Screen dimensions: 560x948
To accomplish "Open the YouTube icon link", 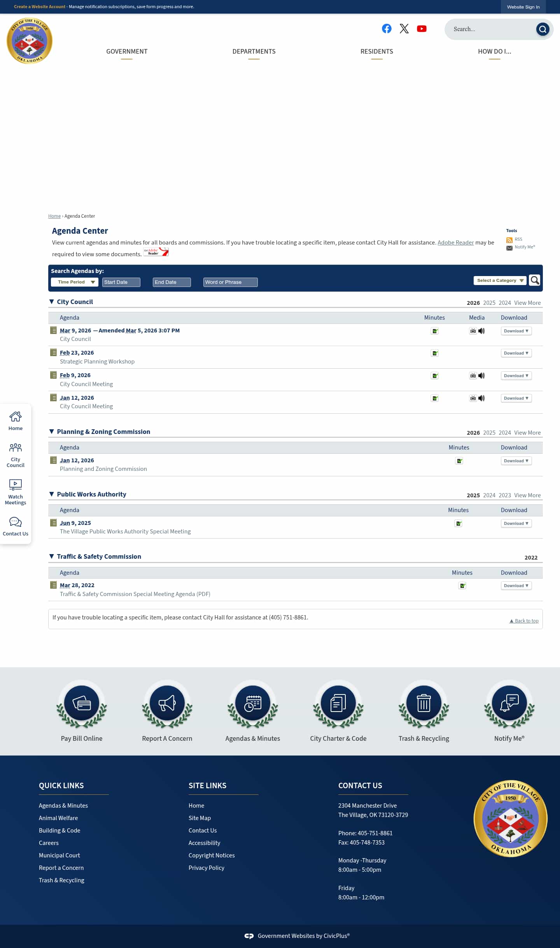I will (422, 28).
